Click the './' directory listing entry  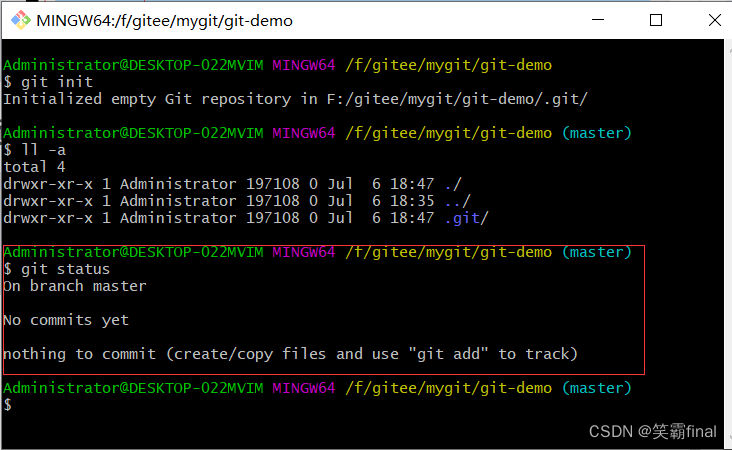pos(453,184)
